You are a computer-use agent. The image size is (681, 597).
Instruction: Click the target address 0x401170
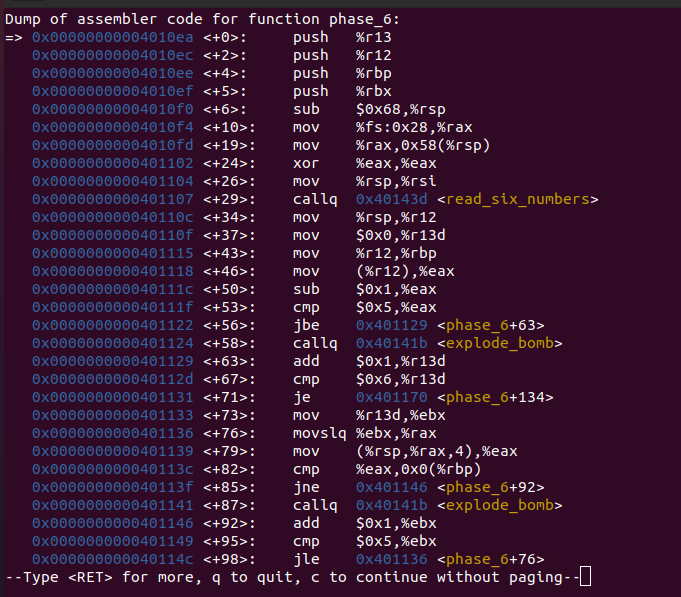pyautogui.click(x=392, y=398)
